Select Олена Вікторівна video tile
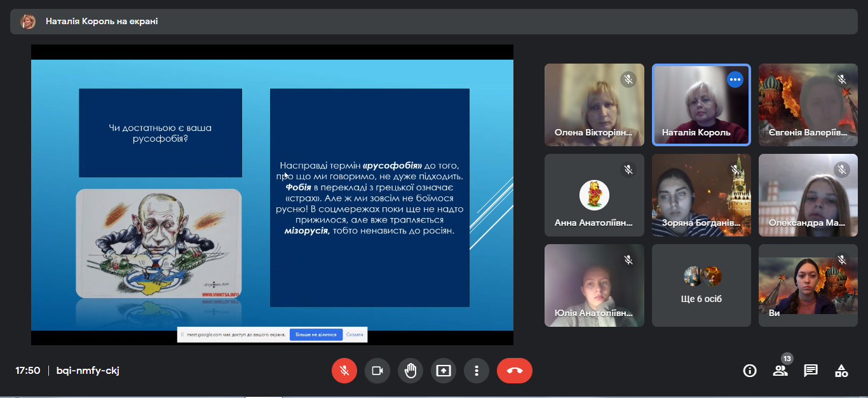Screen dimensions: 868x398 [594, 105]
